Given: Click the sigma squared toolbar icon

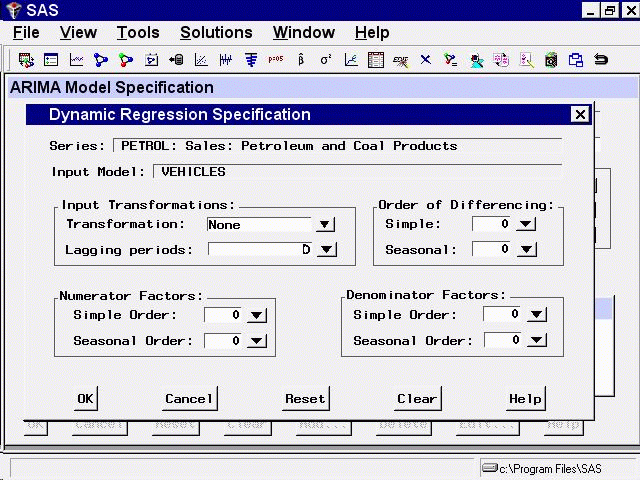Looking at the screenshot, I should (x=326, y=60).
